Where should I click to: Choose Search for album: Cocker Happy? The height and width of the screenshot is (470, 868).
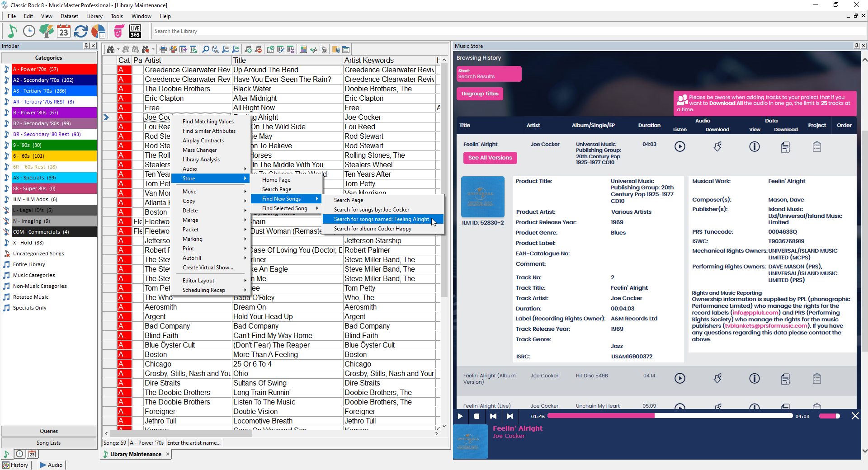(373, 229)
